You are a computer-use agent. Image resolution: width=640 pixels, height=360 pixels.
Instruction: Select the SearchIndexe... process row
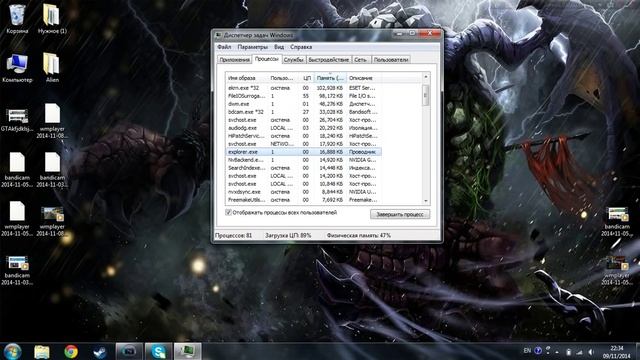[303, 168]
